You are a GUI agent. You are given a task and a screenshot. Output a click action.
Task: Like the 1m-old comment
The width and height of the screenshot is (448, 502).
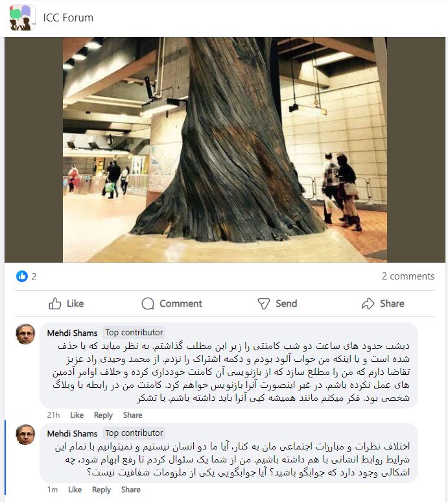coord(75,490)
